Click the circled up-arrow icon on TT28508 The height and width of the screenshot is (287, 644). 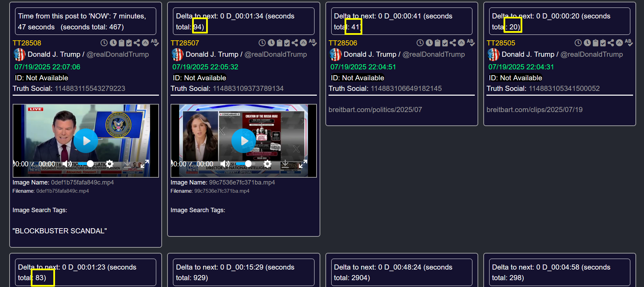[x=145, y=43]
